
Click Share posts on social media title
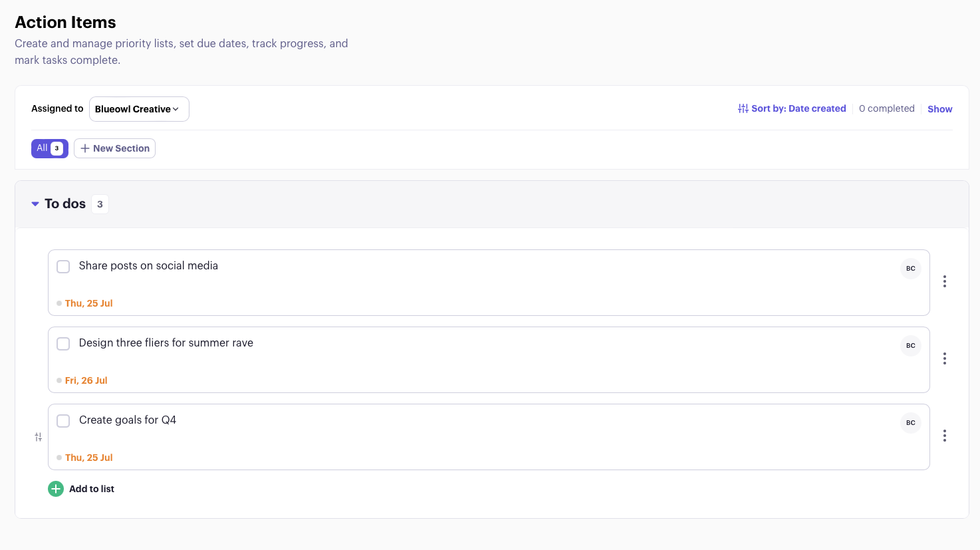click(x=148, y=265)
